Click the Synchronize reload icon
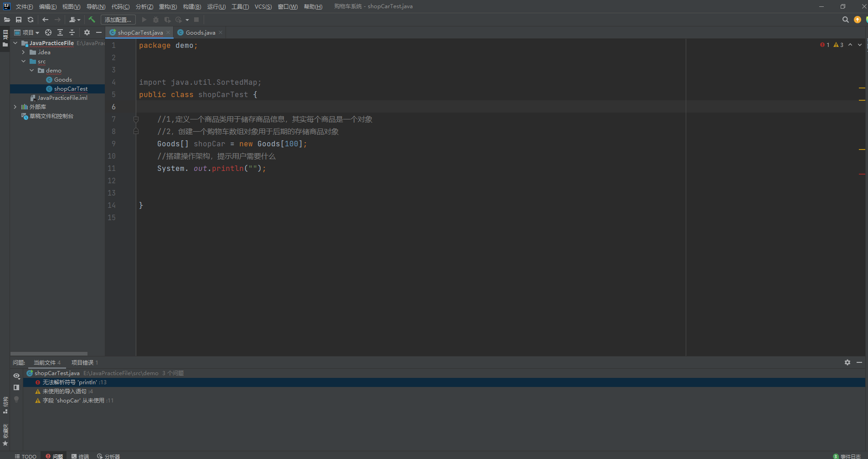The image size is (868, 459). click(31, 20)
